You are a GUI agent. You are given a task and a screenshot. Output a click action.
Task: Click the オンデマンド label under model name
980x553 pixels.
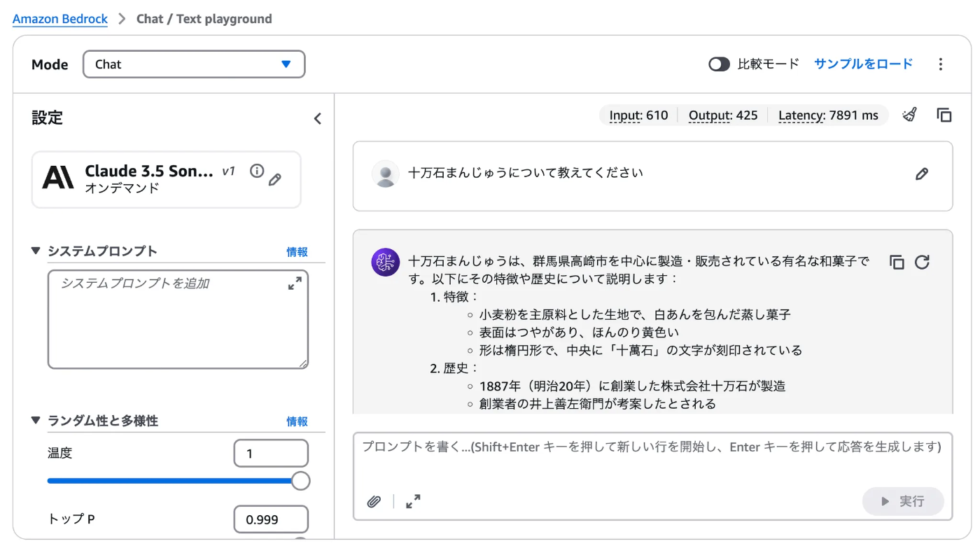[122, 188]
